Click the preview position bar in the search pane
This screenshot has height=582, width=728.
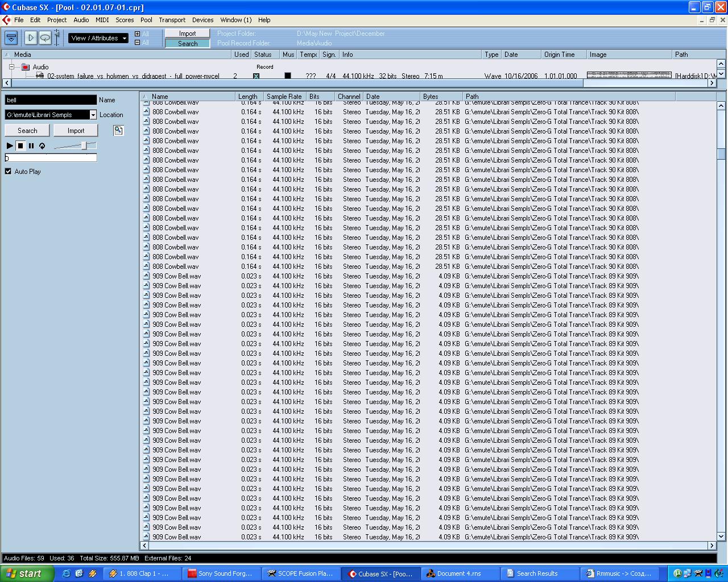(51, 158)
